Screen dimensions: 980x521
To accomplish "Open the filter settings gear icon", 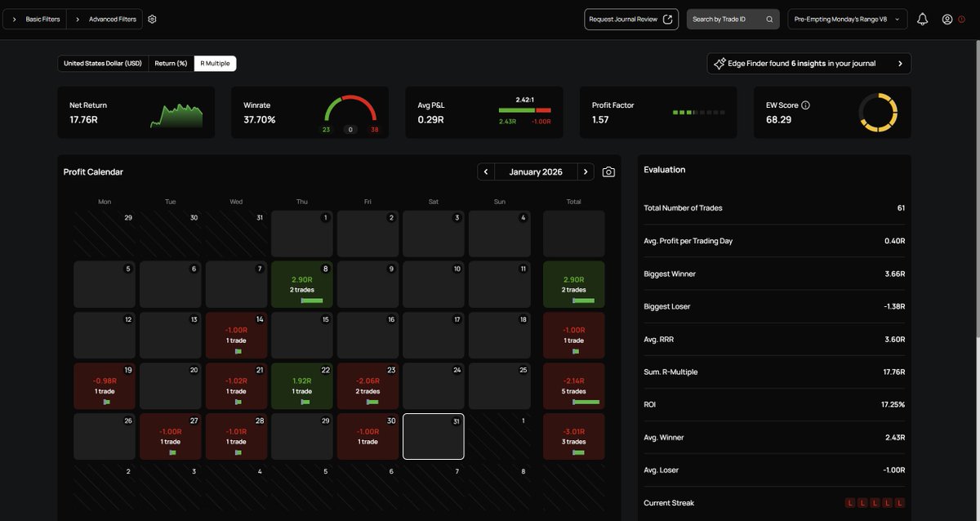I will [152, 19].
